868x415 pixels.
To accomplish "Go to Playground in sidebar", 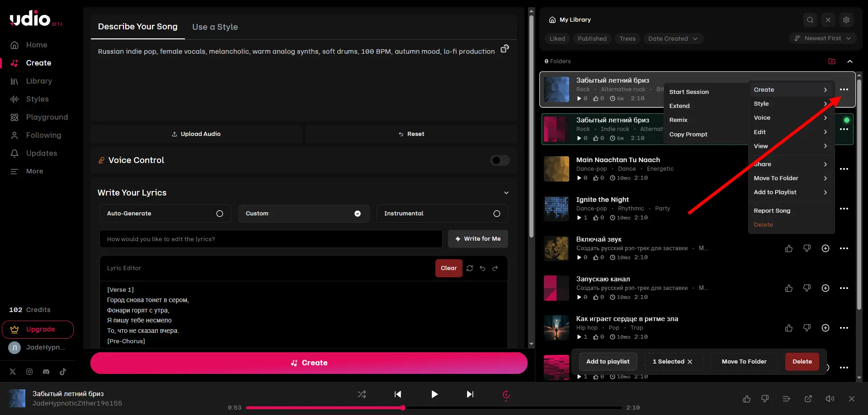I will click(x=39, y=117).
